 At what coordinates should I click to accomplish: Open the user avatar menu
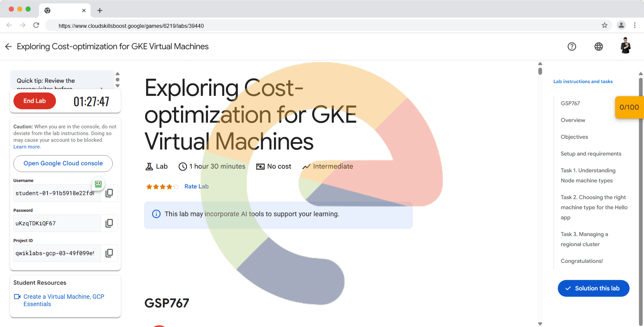click(x=626, y=46)
